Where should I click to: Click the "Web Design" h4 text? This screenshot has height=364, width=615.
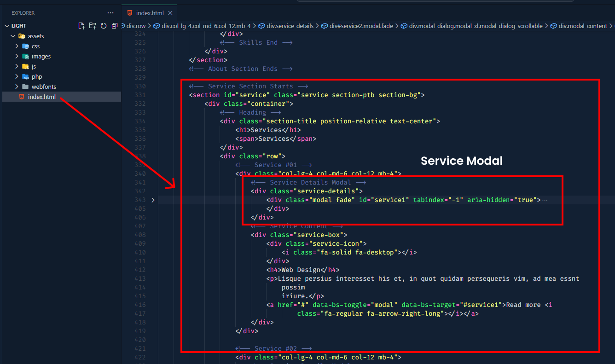tap(301, 270)
